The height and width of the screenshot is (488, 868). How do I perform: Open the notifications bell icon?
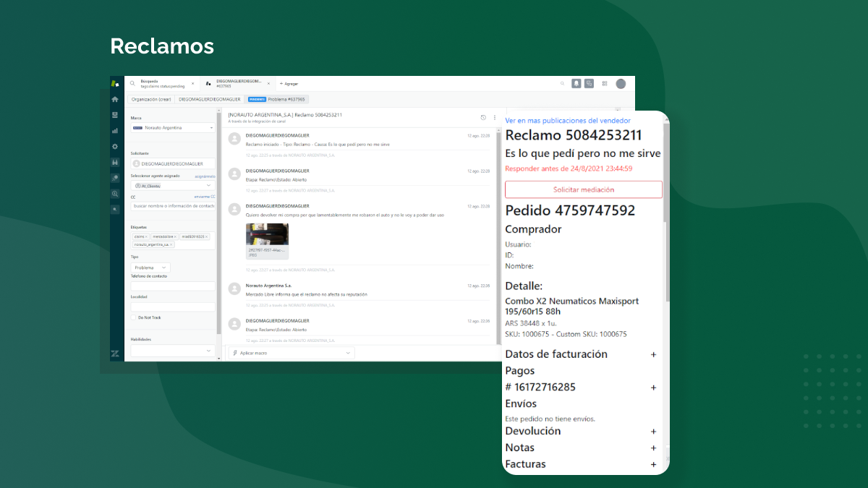click(576, 84)
